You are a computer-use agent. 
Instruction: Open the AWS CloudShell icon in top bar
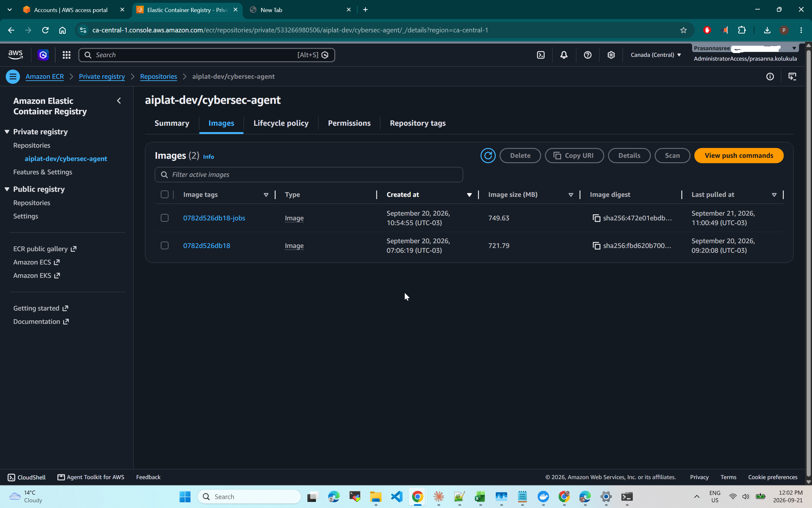click(x=540, y=55)
